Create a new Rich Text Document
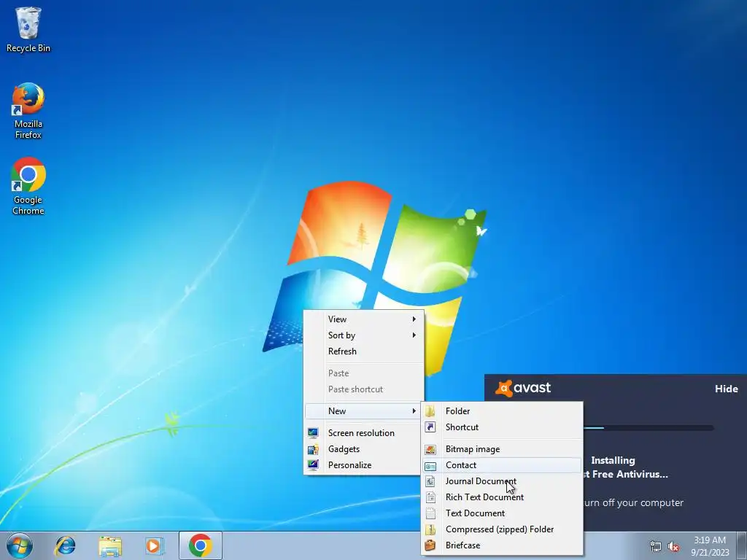This screenshot has height=560, width=747. (x=502, y=497)
